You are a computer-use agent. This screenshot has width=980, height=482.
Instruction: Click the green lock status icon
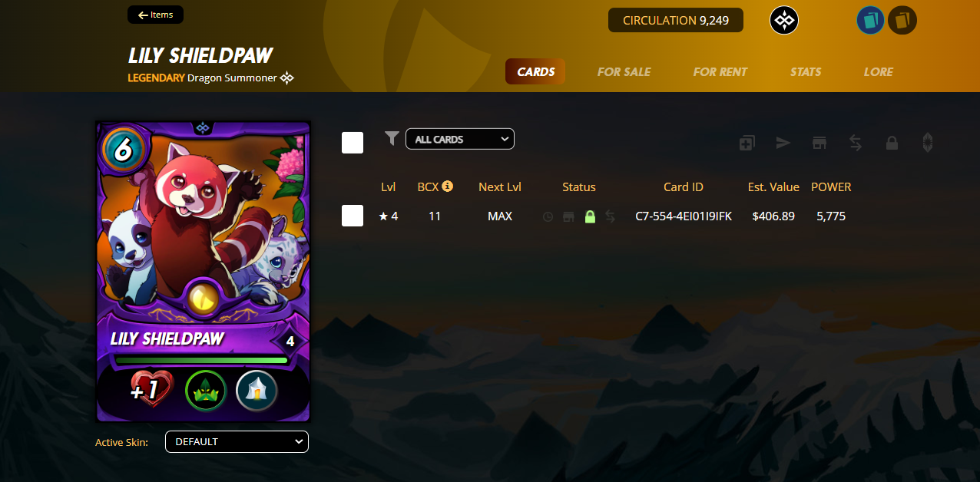point(590,216)
